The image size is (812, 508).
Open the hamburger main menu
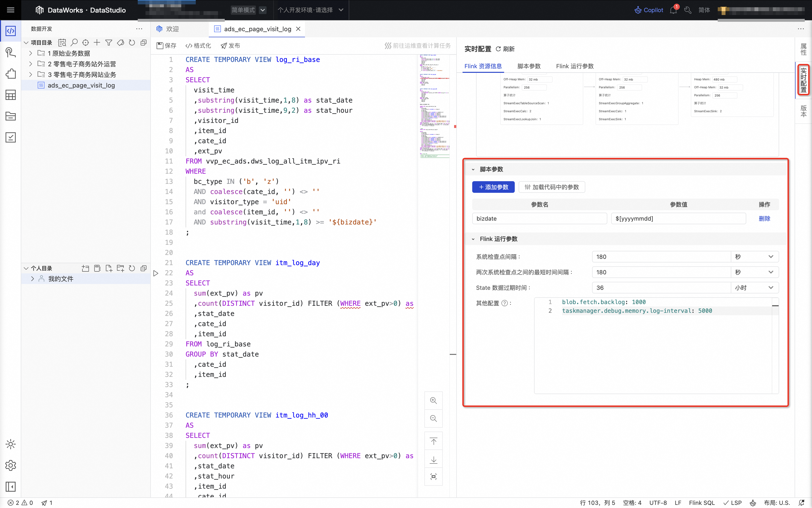[10, 10]
